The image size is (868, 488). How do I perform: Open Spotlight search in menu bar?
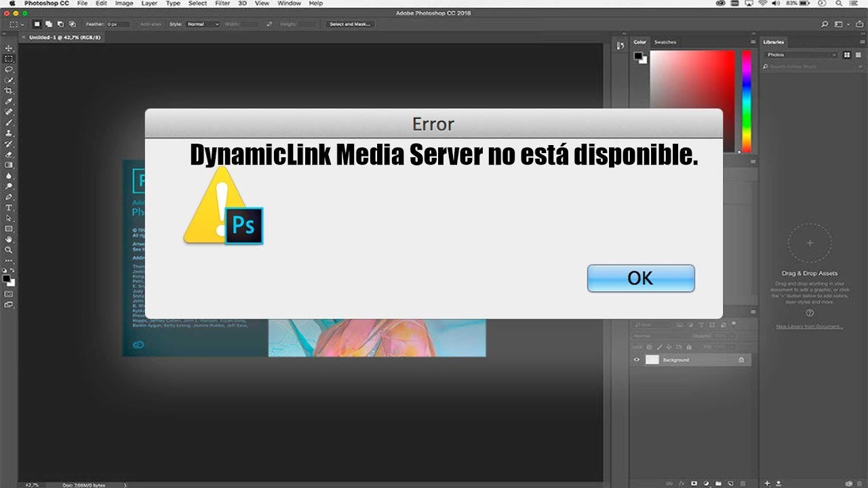pos(839,3)
